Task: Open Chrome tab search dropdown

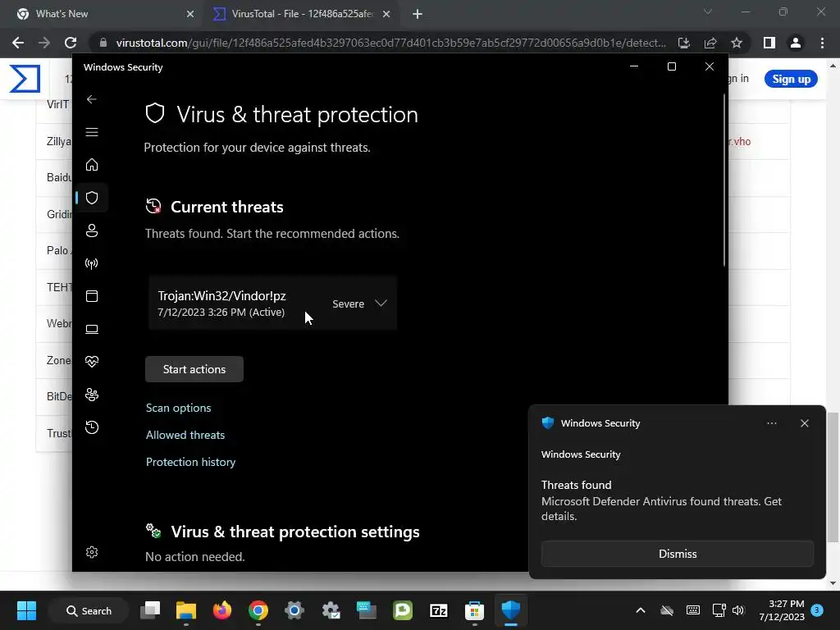Action: coord(708,11)
